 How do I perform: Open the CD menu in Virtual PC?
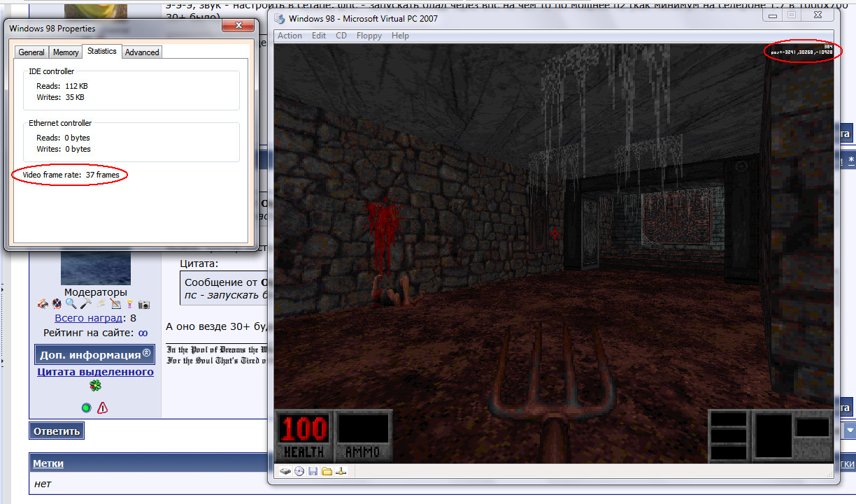(341, 36)
